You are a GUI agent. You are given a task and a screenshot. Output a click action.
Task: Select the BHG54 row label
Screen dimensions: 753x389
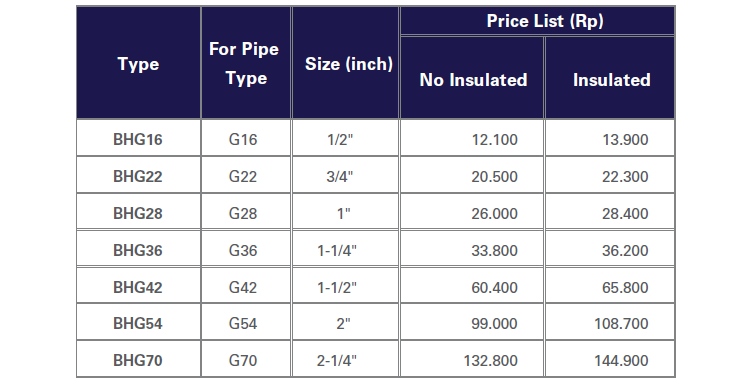(138, 323)
